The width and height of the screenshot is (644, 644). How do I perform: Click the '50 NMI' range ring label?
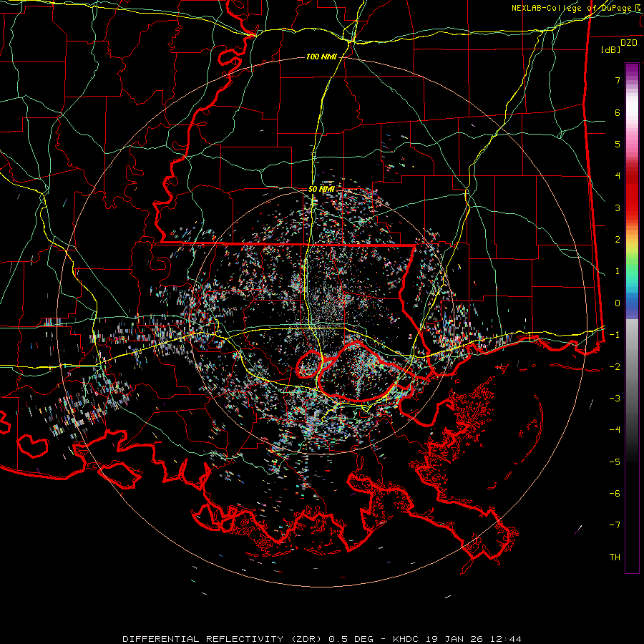pos(321,190)
